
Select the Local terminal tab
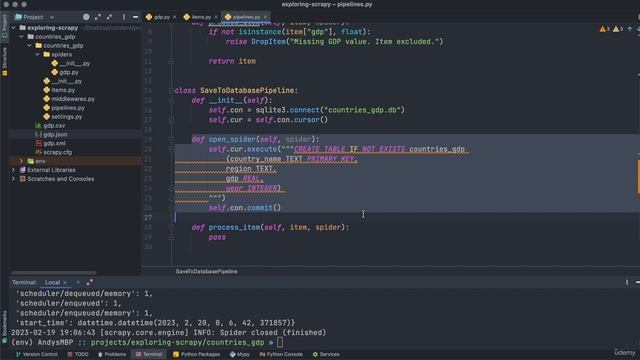pyautogui.click(x=53, y=282)
